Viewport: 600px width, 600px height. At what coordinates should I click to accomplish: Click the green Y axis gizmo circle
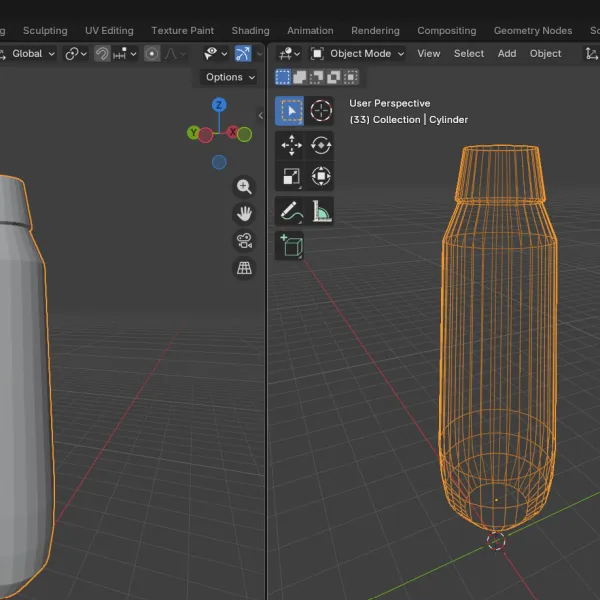coord(193,133)
